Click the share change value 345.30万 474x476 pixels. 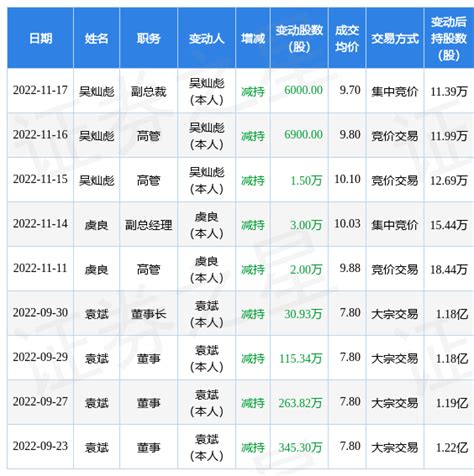[301, 447]
